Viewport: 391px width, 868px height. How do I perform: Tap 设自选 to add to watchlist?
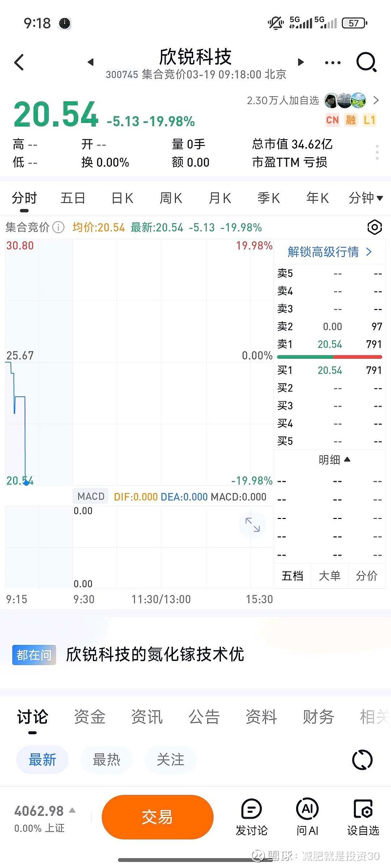(x=363, y=817)
